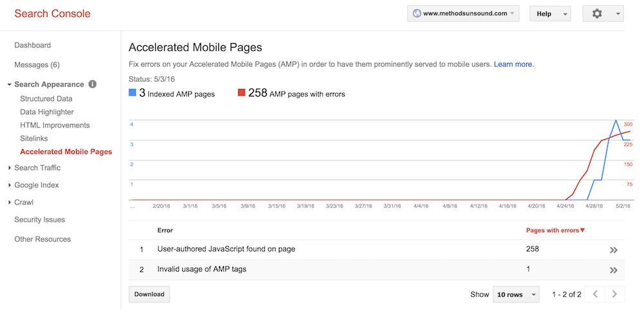Image resolution: width=644 pixels, height=316 pixels.
Task: Toggle the Indexed AMP pages blue checkbox
Action: 133,93
